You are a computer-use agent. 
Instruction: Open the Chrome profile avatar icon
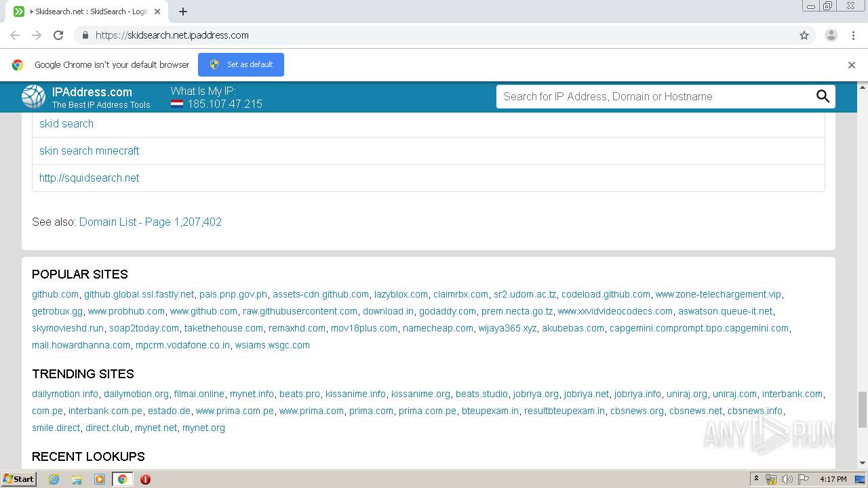[x=831, y=35]
